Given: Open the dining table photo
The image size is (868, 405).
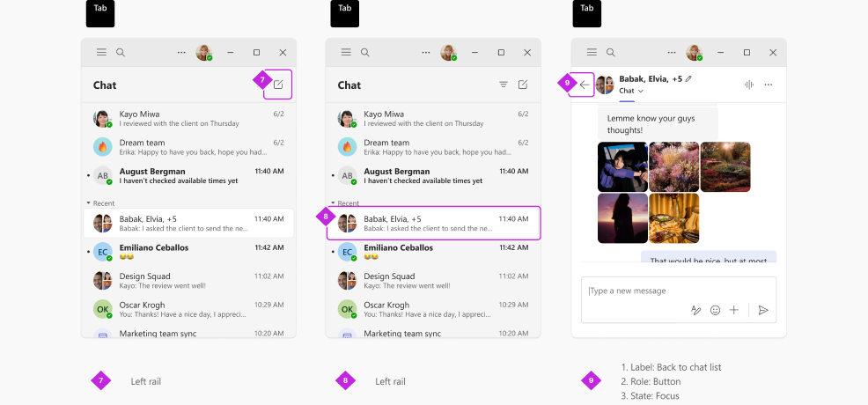Looking at the screenshot, I should tap(673, 218).
